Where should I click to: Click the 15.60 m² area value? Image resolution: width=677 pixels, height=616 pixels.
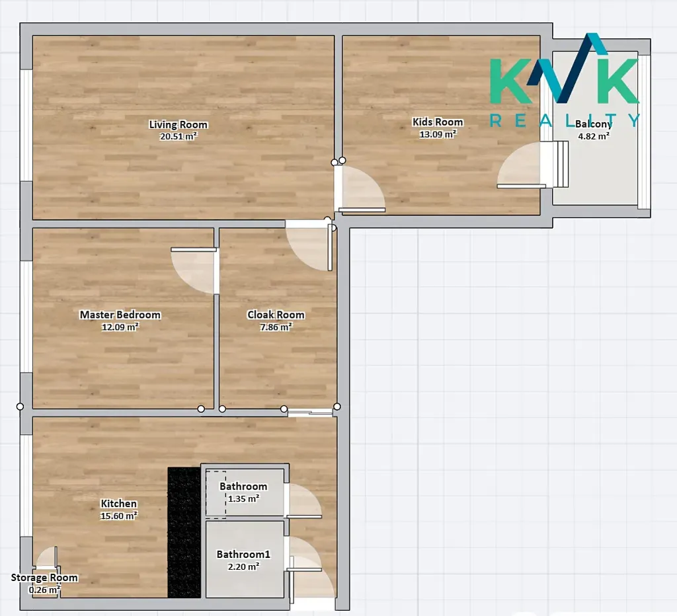coord(119,516)
